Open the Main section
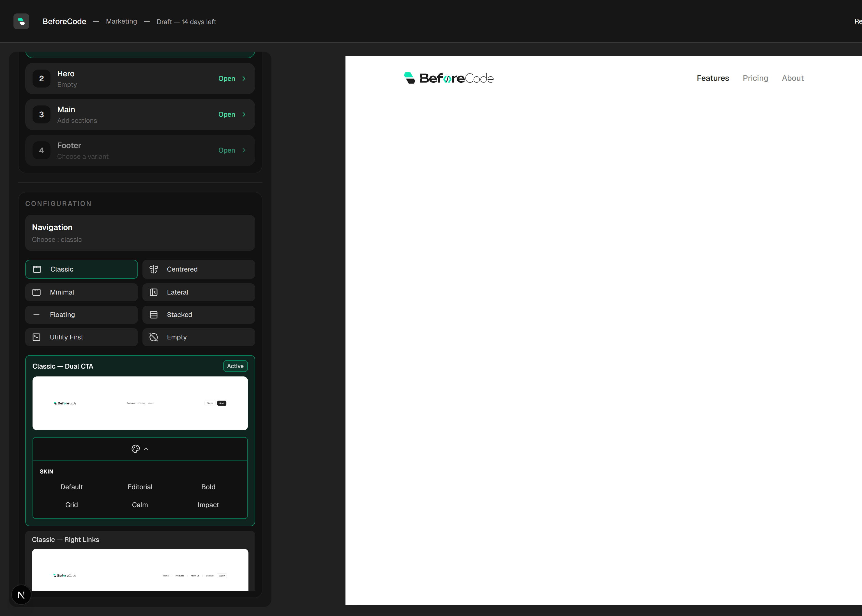862x616 pixels. (x=227, y=114)
